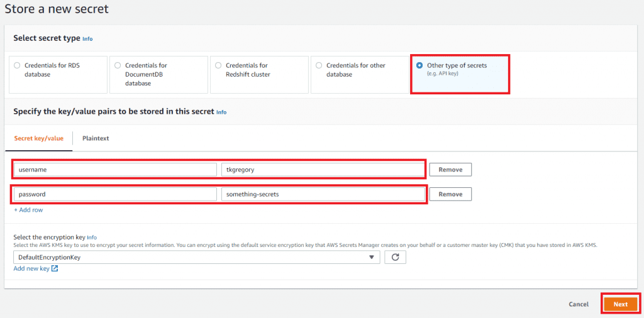Click the tkgregory value input field
The height and width of the screenshot is (318, 644).
[x=323, y=170]
